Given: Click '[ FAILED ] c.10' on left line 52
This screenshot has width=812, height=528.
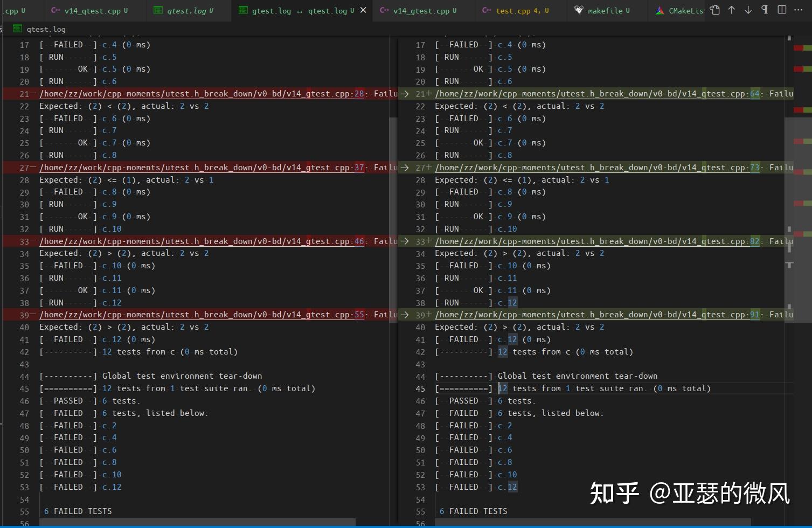Looking at the screenshot, I should click(x=80, y=475).
